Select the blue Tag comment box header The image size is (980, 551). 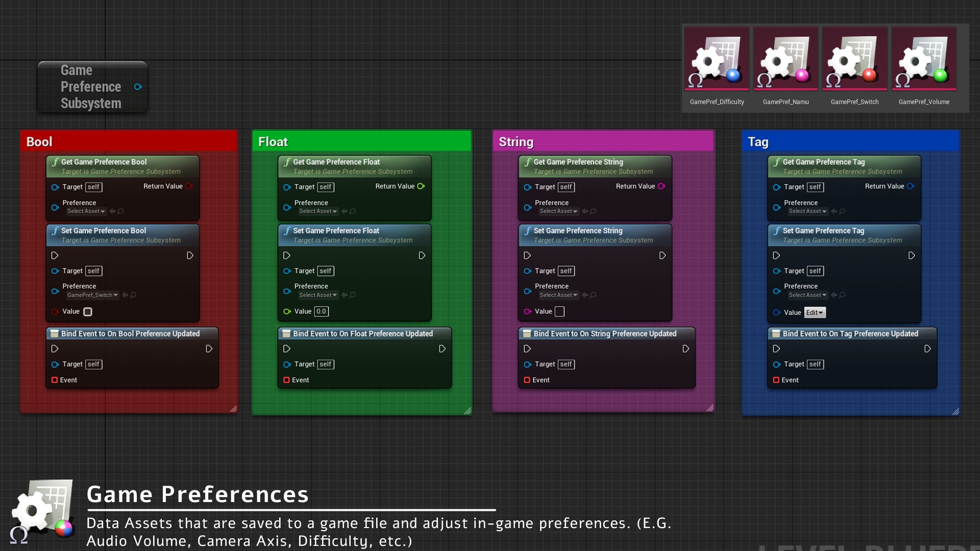[850, 141]
